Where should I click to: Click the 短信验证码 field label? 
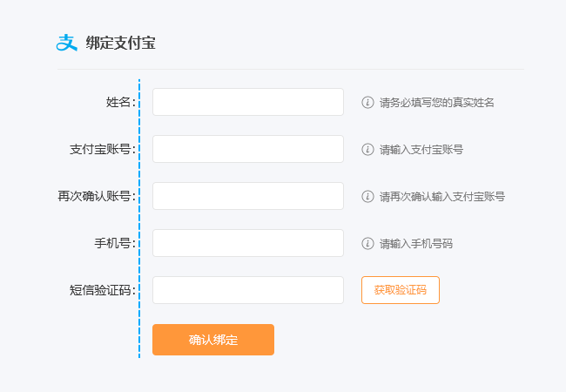[x=102, y=290]
